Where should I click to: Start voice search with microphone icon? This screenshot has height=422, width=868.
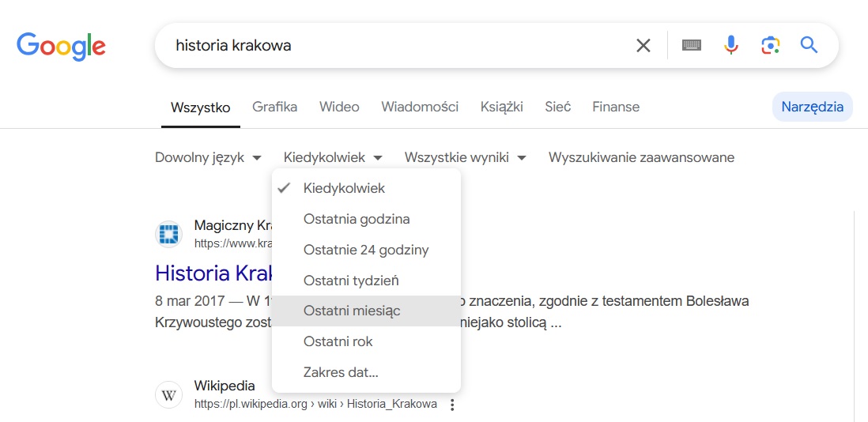tap(731, 45)
